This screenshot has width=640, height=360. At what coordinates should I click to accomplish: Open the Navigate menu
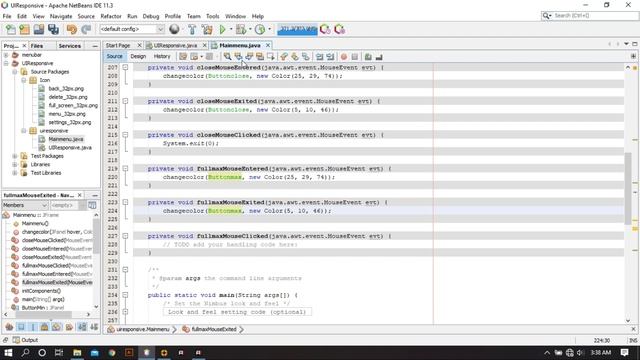point(61,16)
